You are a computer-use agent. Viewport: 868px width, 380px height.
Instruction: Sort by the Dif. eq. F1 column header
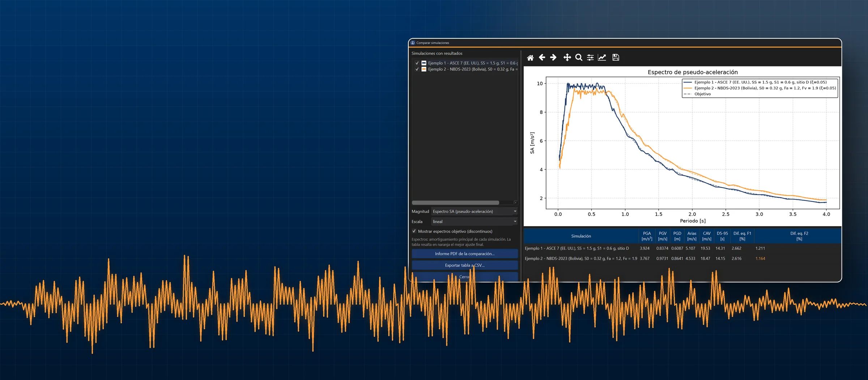pyautogui.click(x=742, y=236)
